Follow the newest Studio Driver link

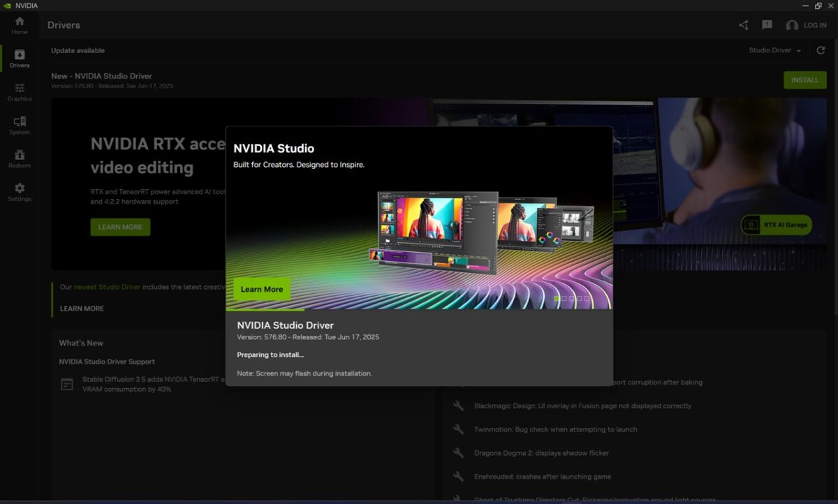tap(107, 287)
